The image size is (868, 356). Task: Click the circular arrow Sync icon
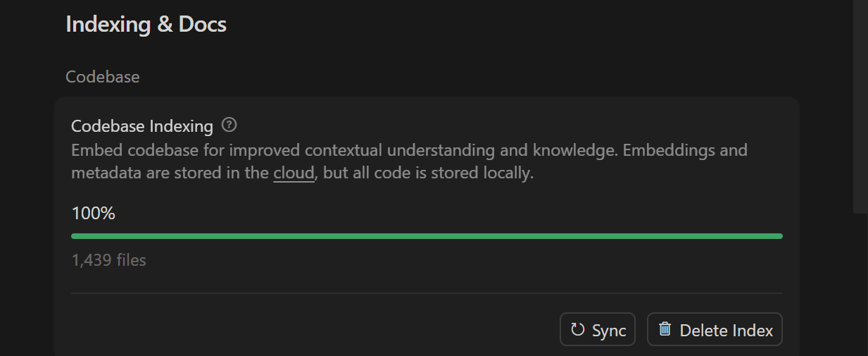[578, 330]
